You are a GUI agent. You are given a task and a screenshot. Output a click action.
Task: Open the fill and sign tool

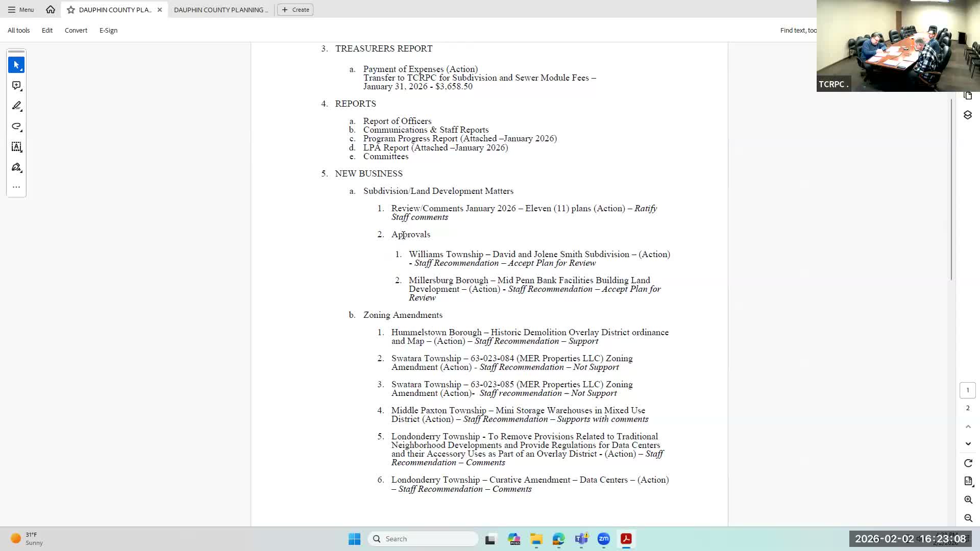(16, 167)
